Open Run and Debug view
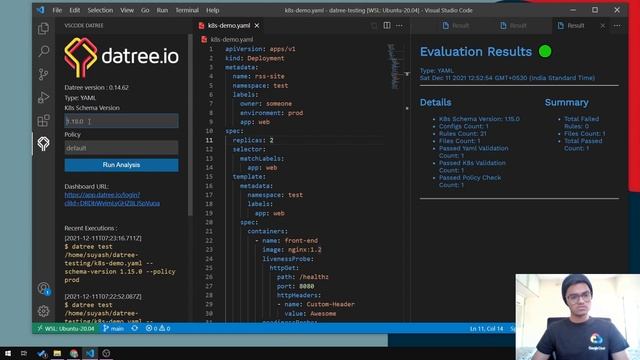The image size is (640, 360). click(x=43, y=98)
